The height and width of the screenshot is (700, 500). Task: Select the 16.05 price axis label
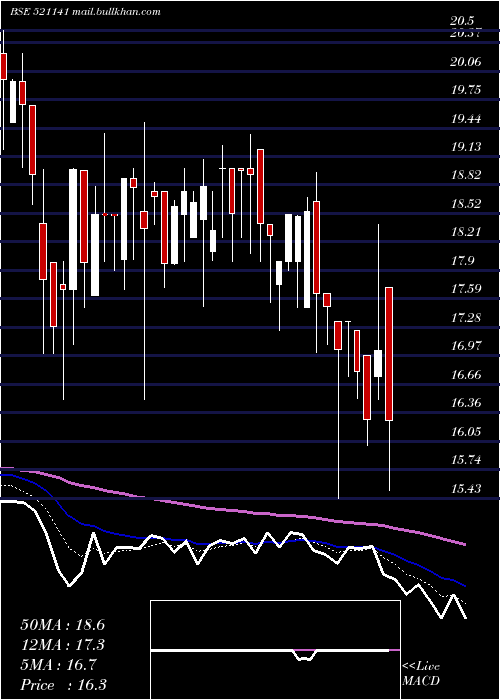click(466, 432)
